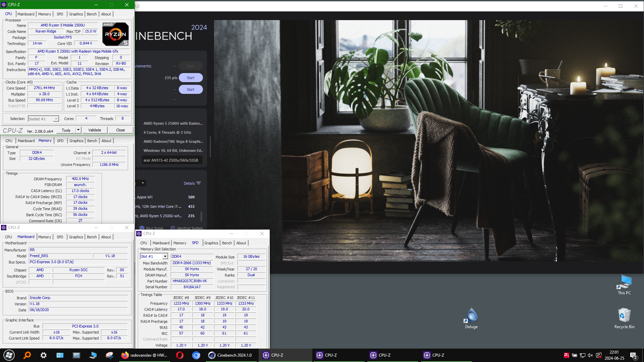
Task: Click the Current Link Speed 8.0 GT/s value
Action: coord(56,338)
